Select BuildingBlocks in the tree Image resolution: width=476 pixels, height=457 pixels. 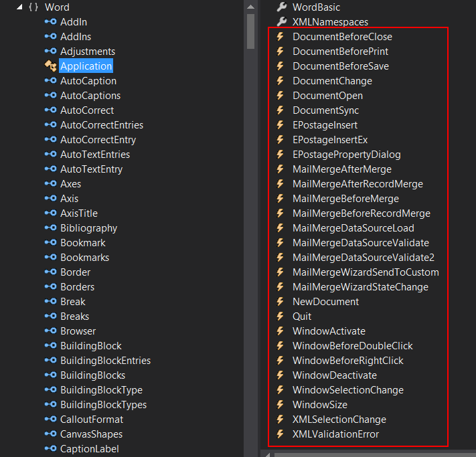92,375
